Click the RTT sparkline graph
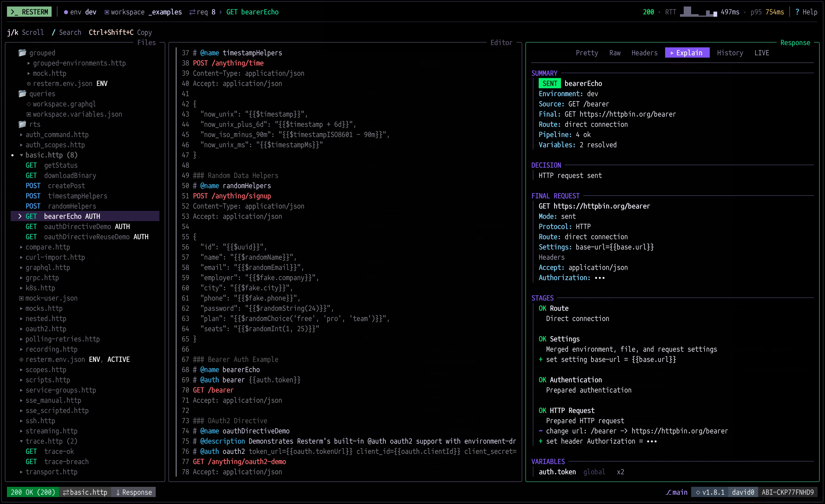The width and height of the screenshot is (825, 504). pos(698,12)
